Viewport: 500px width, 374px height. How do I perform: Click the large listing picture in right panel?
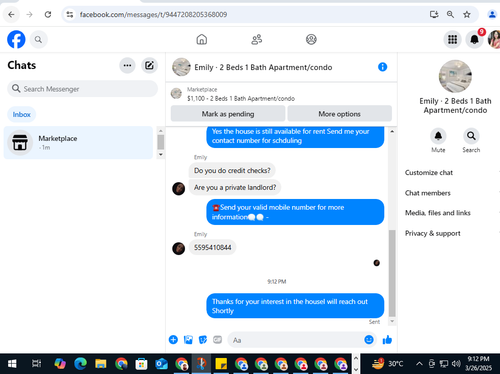[x=455, y=76]
